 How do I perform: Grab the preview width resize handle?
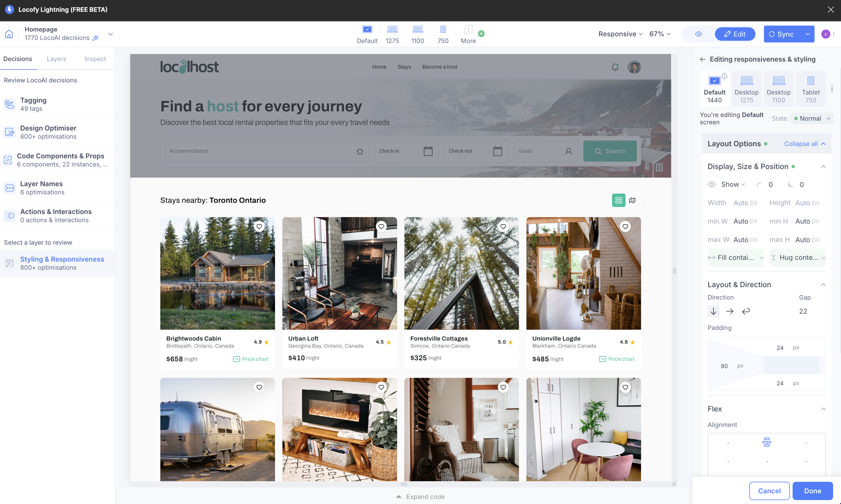[674, 271]
